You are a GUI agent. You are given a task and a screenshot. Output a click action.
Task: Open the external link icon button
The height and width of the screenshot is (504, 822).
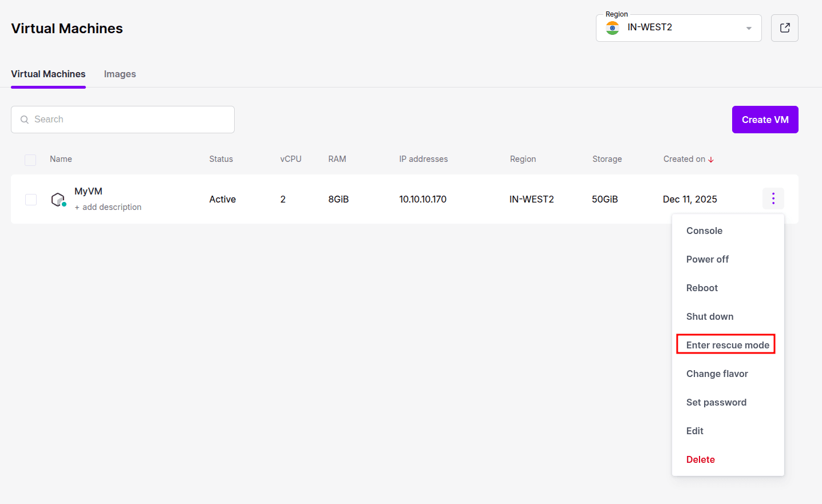coord(784,28)
